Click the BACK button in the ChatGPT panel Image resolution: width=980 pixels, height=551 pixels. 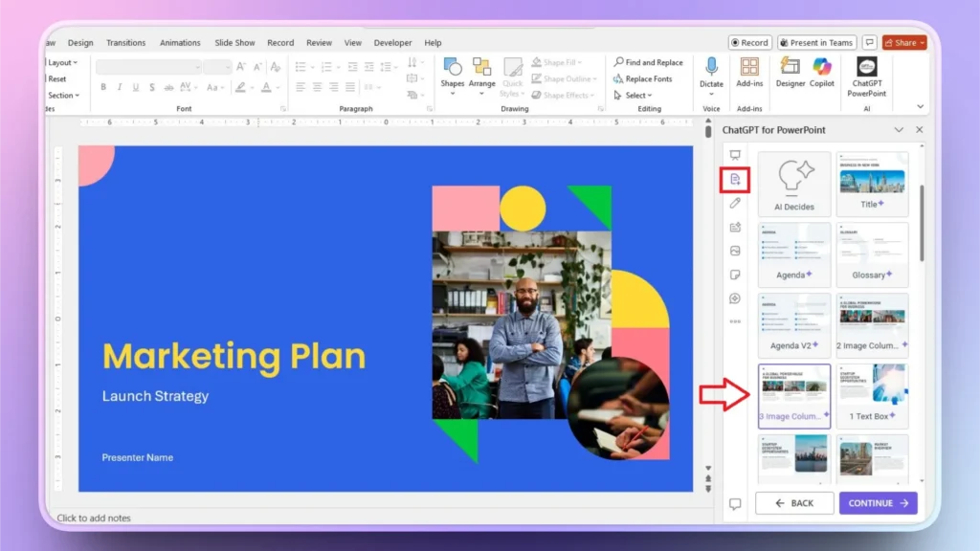click(794, 502)
